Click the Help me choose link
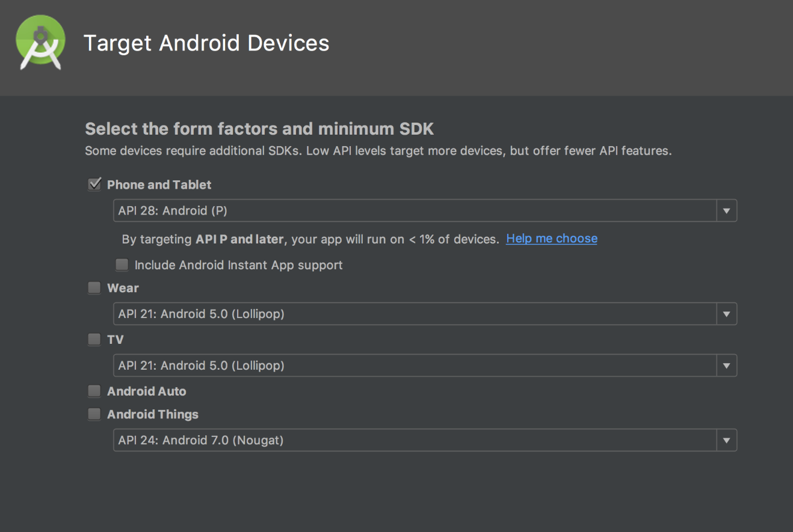The image size is (793, 532). click(x=552, y=239)
